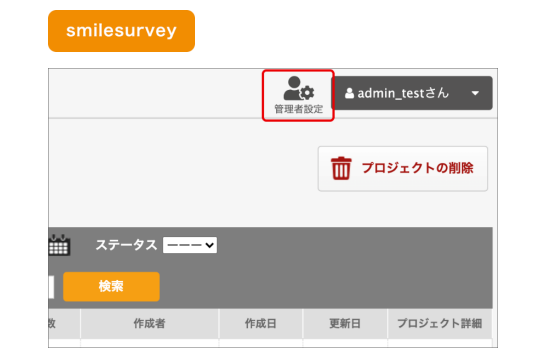552x363 pixels.
Task: Click the user silhouette beside admin_test
Action: (x=349, y=93)
